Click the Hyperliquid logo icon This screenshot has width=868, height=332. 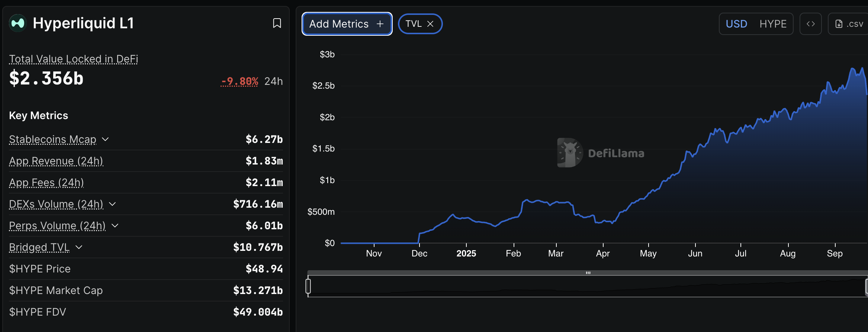[x=18, y=23]
